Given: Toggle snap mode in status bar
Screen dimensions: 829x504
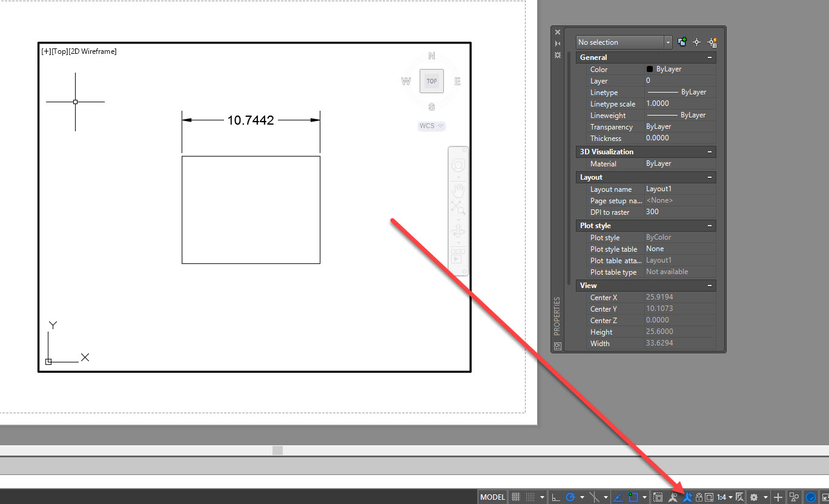Looking at the screenshot, I should tap(530, 497).
